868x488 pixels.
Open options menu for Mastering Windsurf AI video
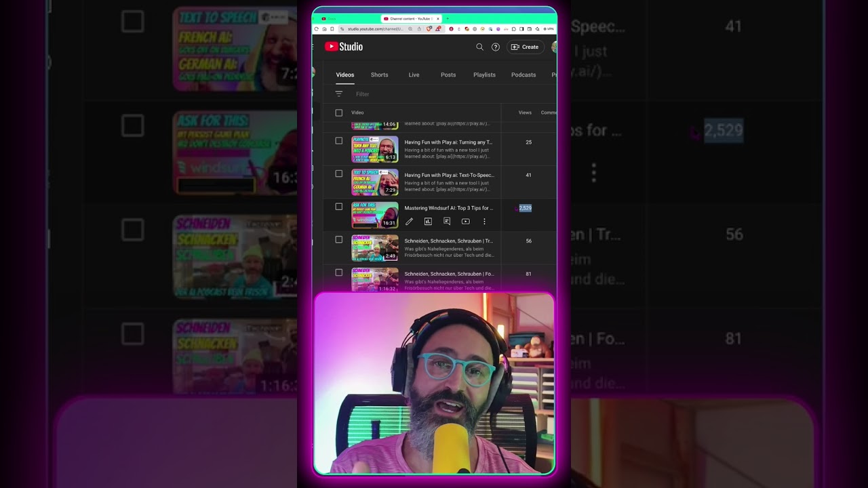pos(484,222)
